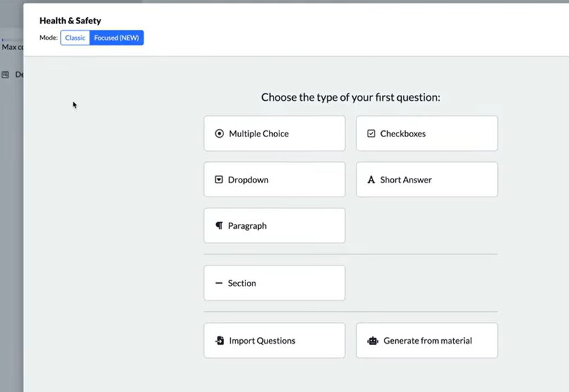Add a Section divider
Screen dimensions: 569x392
[x=274, y=282]
